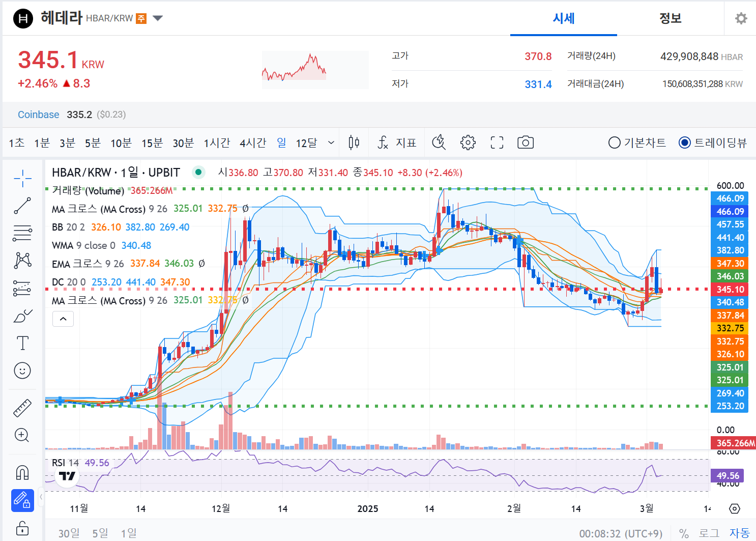Open the alert or replay lightning icon
The height and width of the screenshot is (541, 756).
pyautogui.click(x=439, y=143)
